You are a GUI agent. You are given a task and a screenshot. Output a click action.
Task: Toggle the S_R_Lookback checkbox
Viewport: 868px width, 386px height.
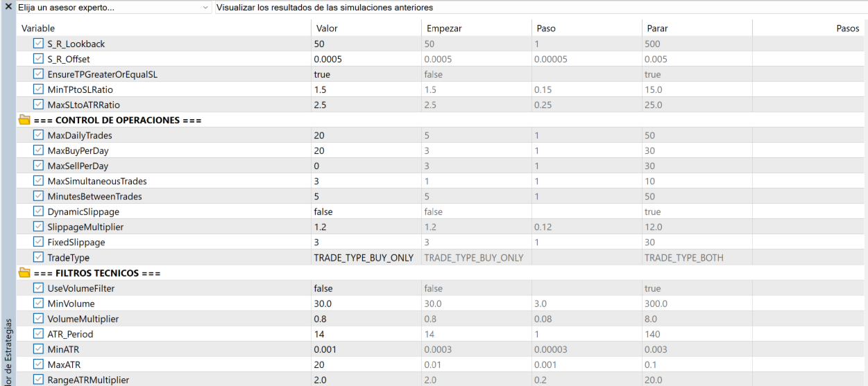tap(38, 44)
